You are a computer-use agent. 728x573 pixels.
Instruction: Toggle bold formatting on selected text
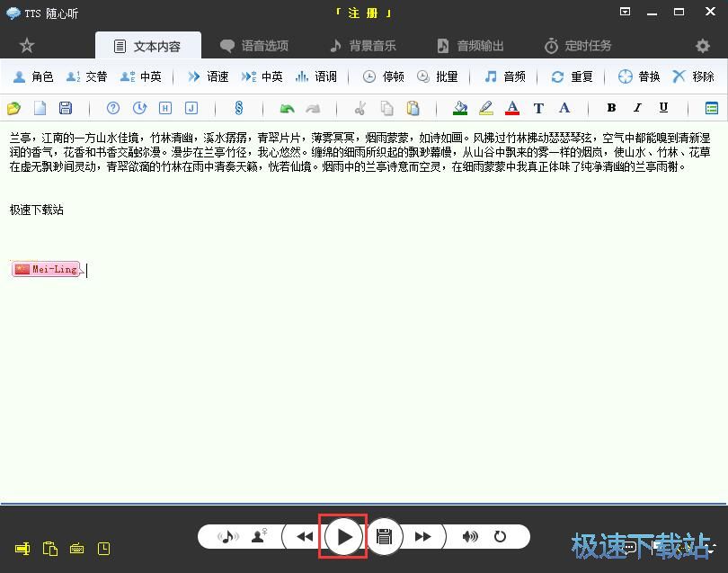point(611,107)
